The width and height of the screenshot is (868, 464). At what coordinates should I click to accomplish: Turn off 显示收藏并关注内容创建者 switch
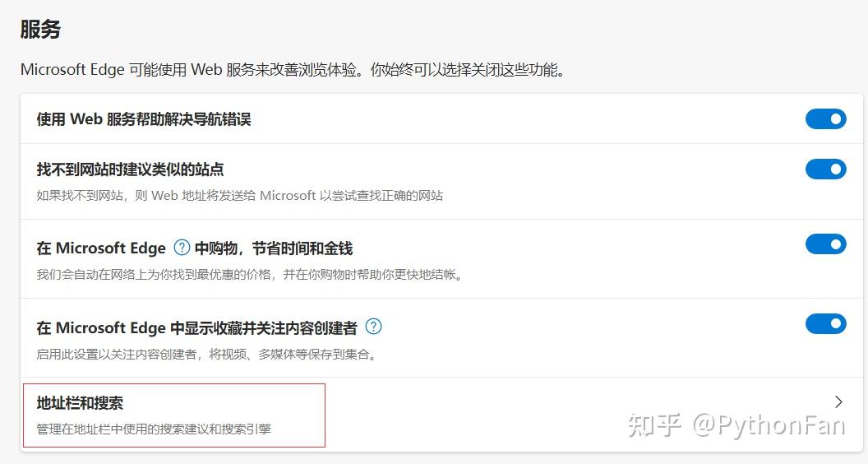[x=825, y=324]
